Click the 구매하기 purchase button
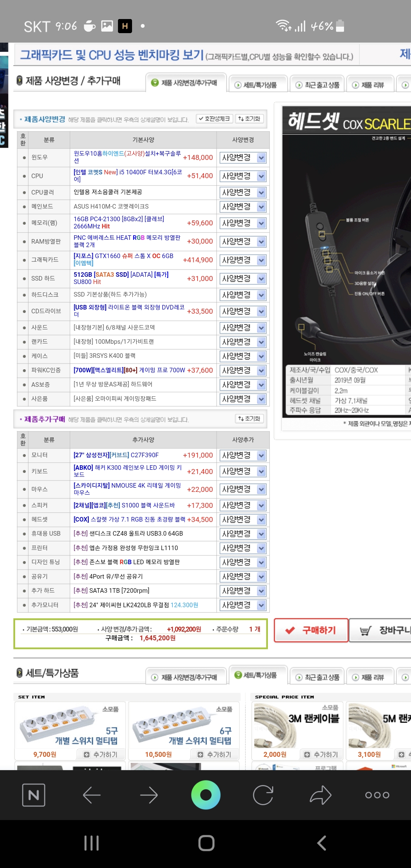411x868 pixels. click(311, 630)
